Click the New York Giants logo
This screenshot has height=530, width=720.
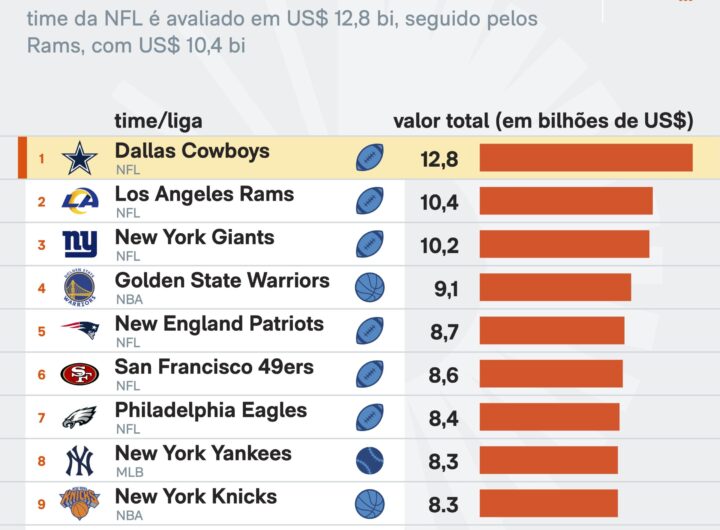tap(80, 244)
